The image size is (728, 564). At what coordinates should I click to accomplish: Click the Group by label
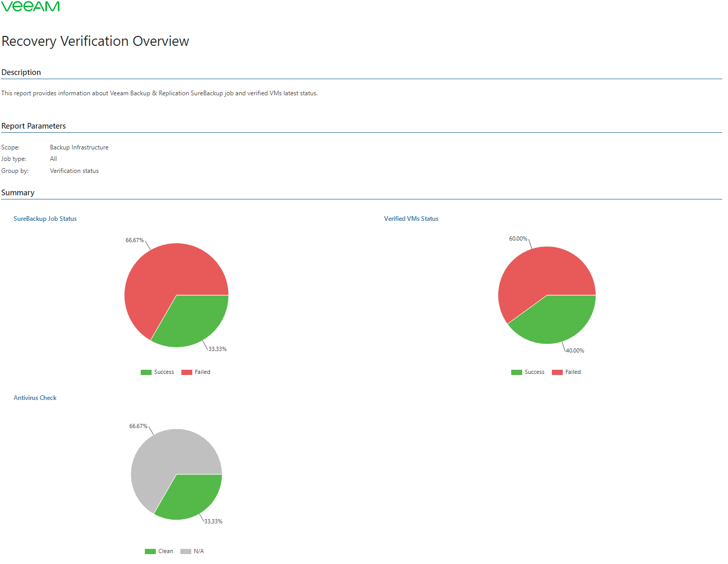15,171
